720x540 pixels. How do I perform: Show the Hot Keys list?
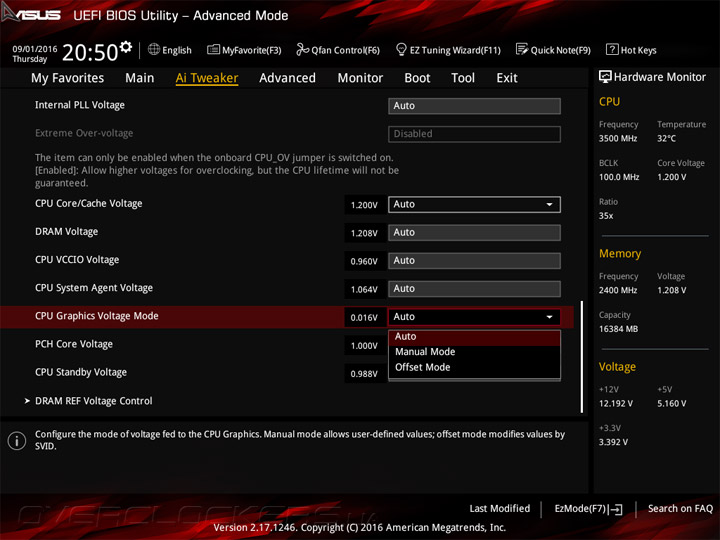pos(638,50)
